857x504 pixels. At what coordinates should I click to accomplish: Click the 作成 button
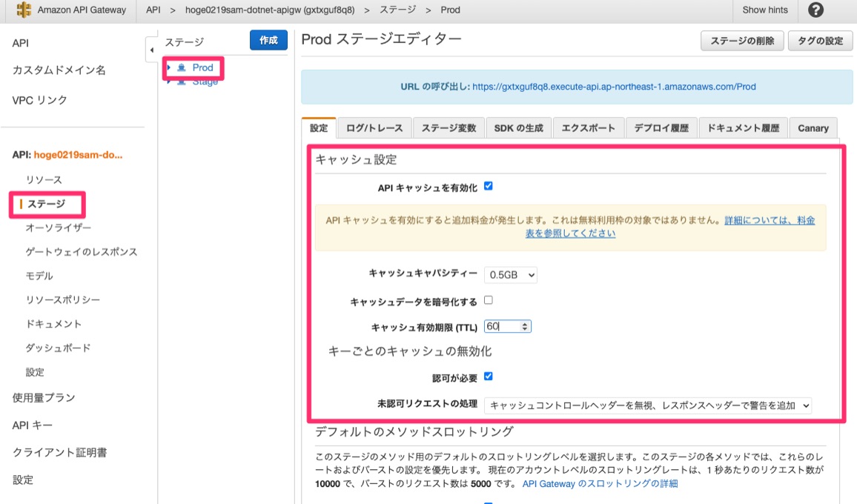tap(268, 41)
